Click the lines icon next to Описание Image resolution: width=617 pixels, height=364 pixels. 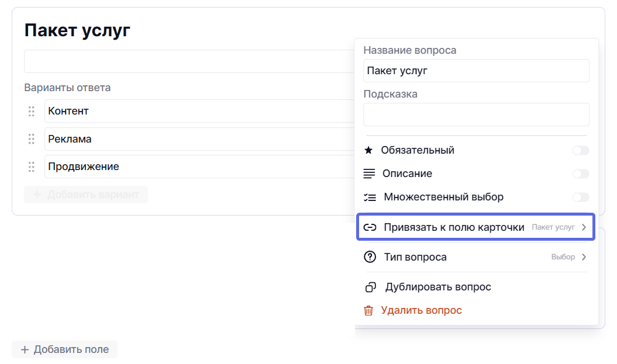(x=369, y=174)
